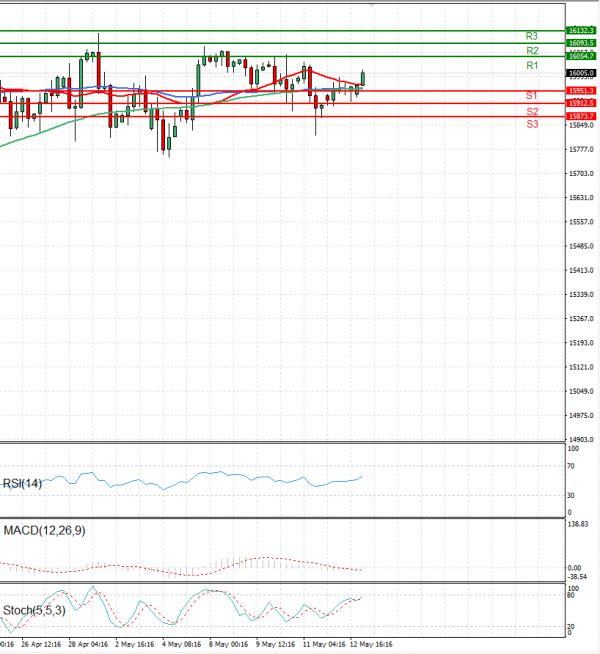Viewport: 600px width, 654px height.
Task: Click the 14975.0 price axis value
Action: [581, 415]
